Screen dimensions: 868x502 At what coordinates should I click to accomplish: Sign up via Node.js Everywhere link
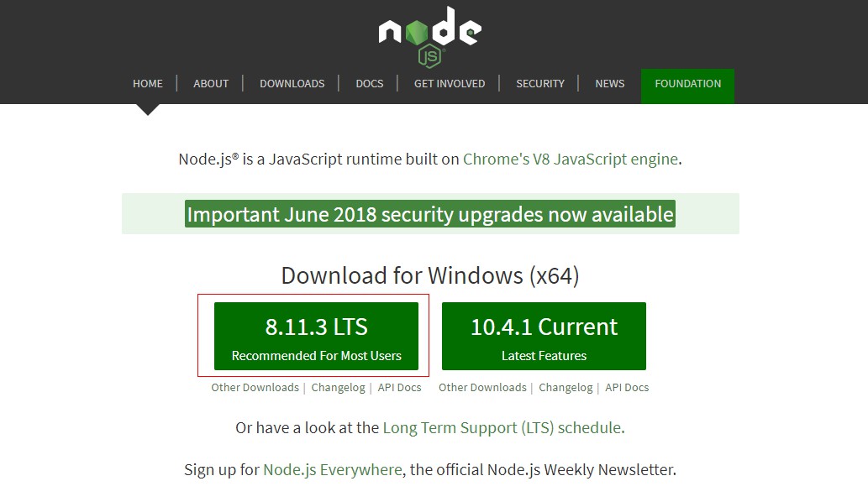coord(332,469)
